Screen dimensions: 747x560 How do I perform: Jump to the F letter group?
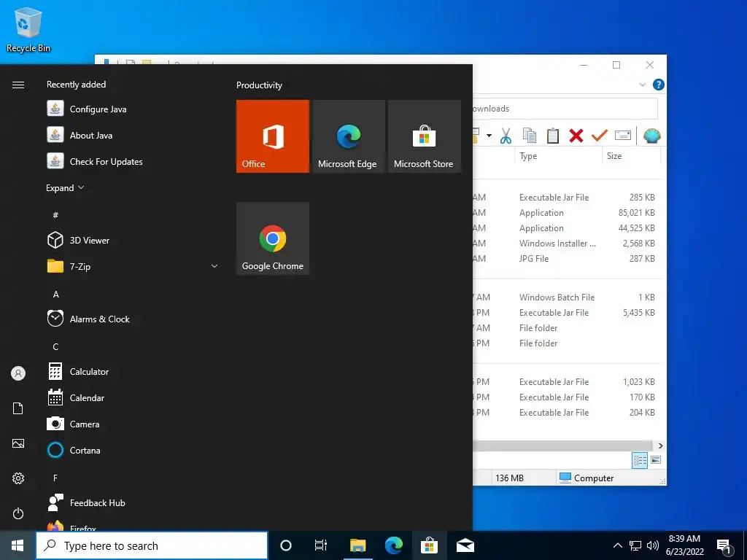click(x=55, y=478)
